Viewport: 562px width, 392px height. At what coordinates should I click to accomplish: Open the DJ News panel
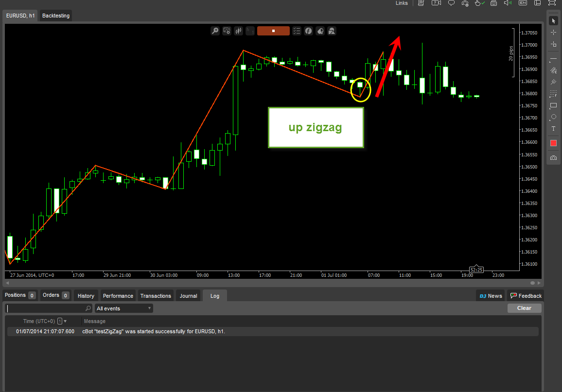click(491, 296)
